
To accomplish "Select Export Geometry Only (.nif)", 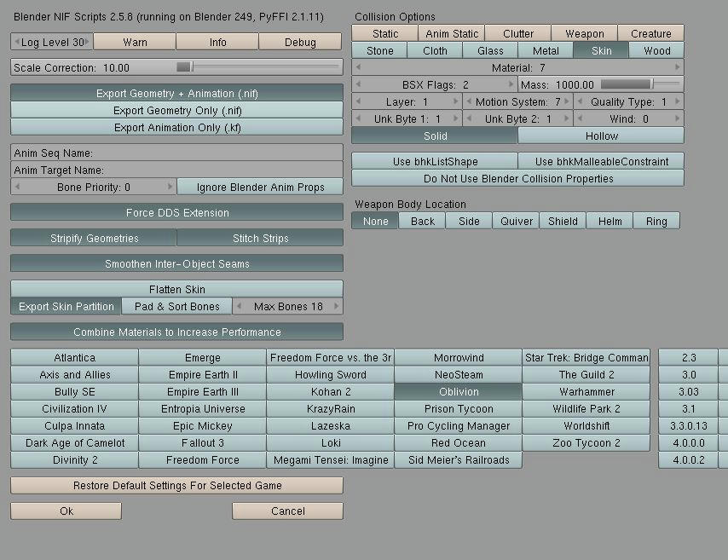I will [177, 110].
